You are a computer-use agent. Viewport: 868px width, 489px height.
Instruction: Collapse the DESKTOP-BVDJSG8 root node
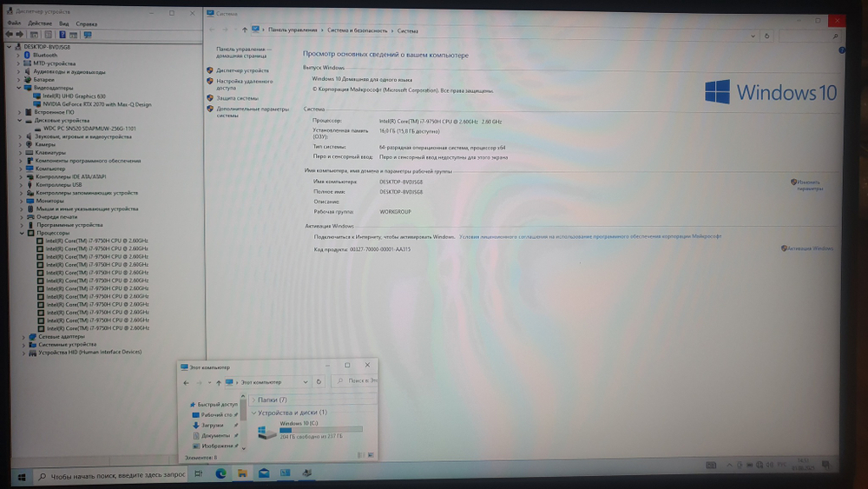tap(9, 47)
